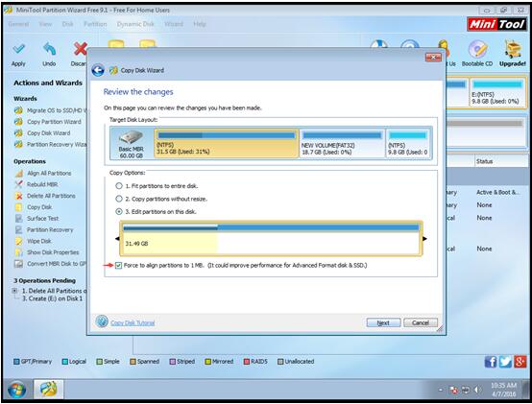Click the Migrate OS to SSD/HD wizard

(50, 110)
